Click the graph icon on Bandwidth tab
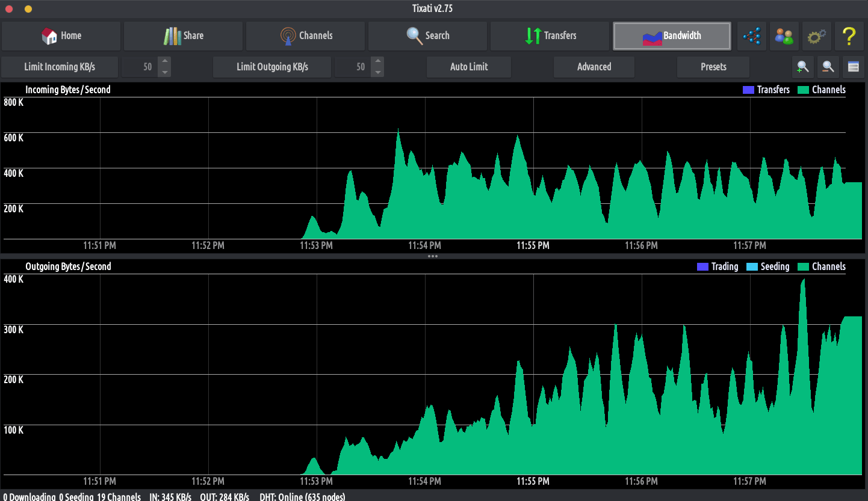Screen dimensions: 868x501 click(x=652, y=38)
